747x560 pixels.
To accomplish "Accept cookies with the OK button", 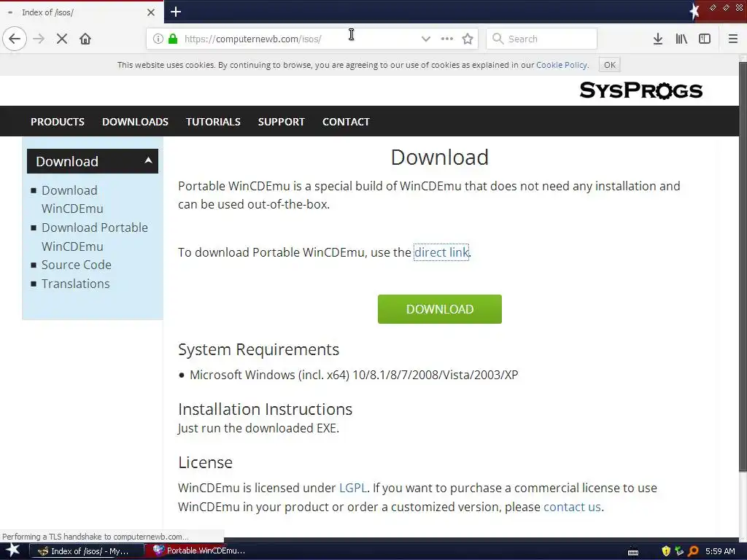I will click(x=610, y=65).
